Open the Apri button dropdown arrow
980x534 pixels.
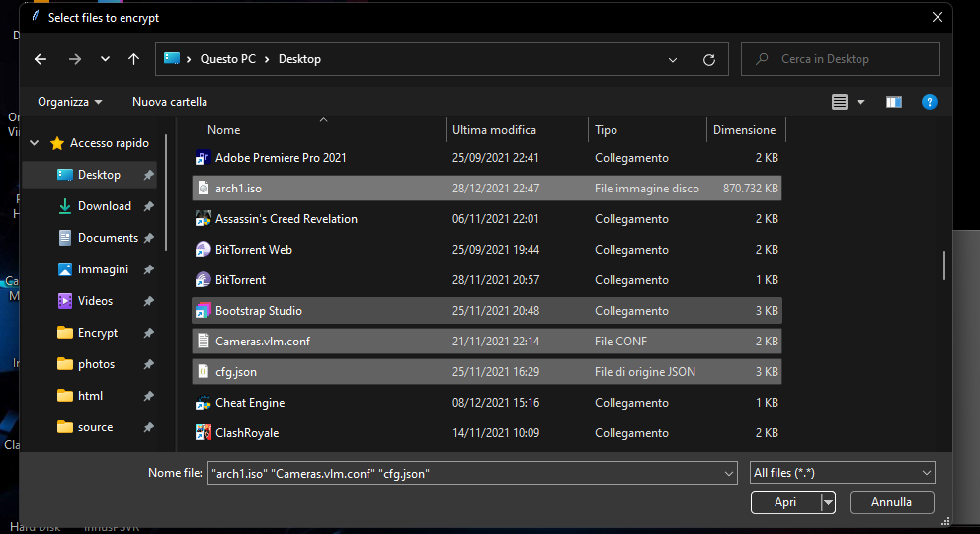tap(828, 502)
